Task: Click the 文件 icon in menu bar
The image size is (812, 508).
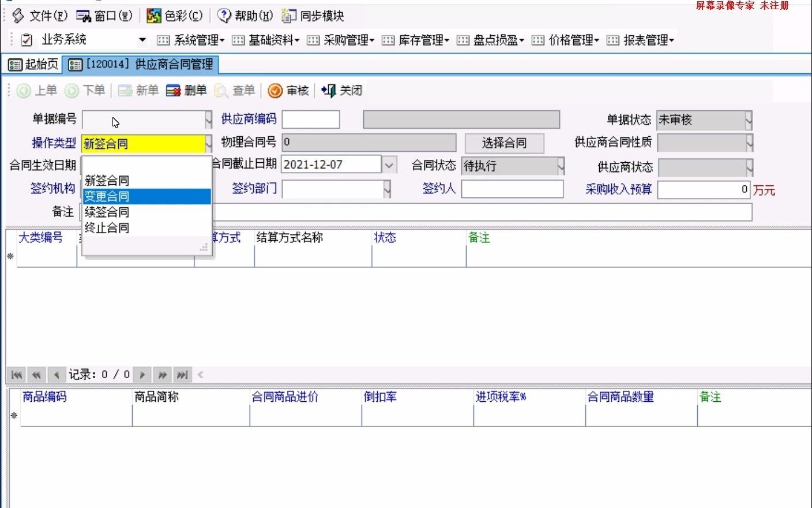Action: [18, 16]
